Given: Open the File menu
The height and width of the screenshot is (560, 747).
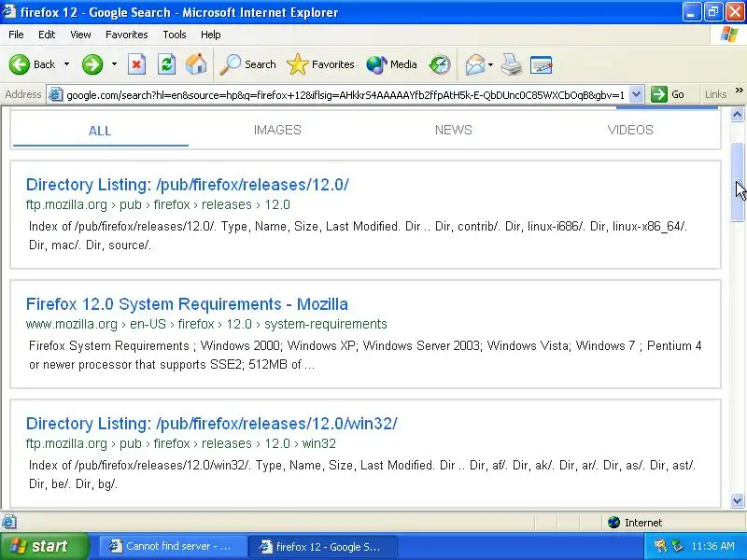Looking at the screenshot, I should click(16, 35).
